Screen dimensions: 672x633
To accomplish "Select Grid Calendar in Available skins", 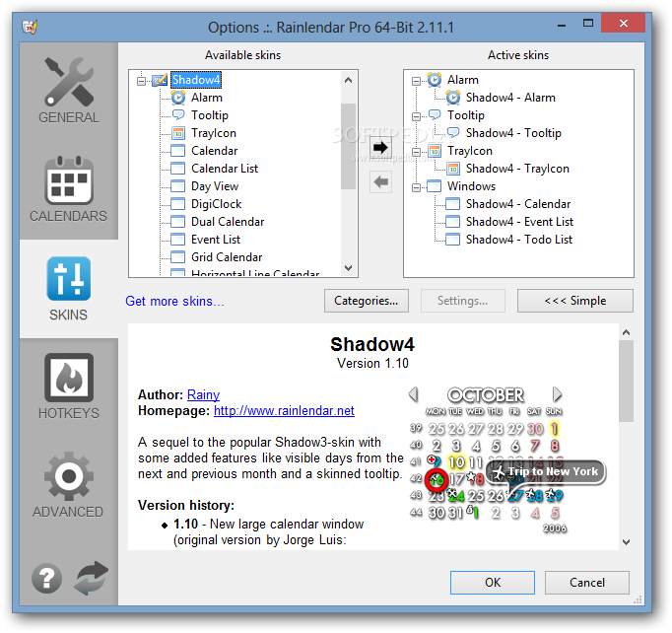I will click(227, 257).
